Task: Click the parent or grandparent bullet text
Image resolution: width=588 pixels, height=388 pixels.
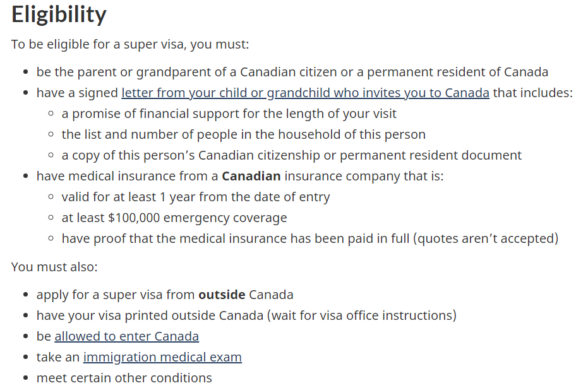Action: 292,72
